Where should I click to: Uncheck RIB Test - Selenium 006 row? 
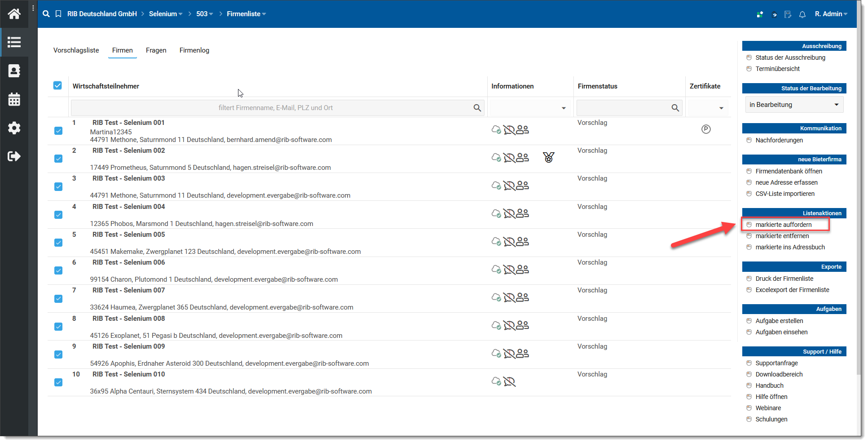point(58,270)
